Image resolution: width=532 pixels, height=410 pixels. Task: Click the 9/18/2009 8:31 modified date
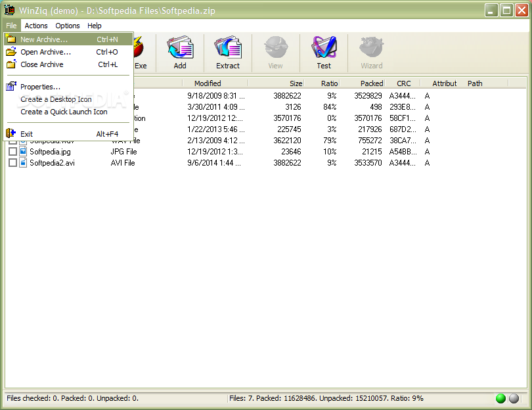(x=216, y=96)
